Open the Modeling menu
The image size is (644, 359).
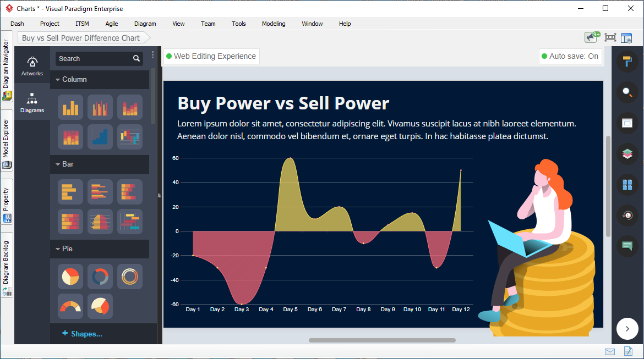pyautogui.click(x=274, y=24)
